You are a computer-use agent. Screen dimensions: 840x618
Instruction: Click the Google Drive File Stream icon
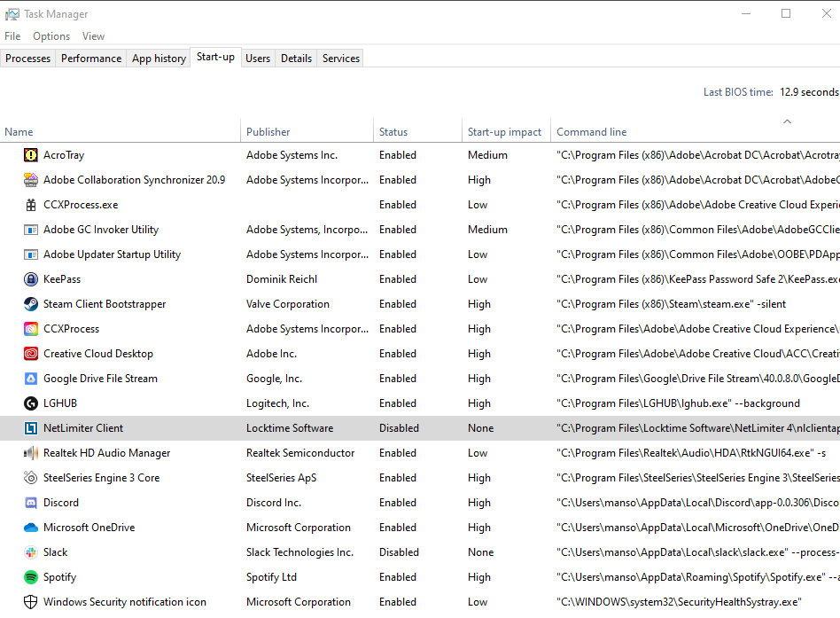31,379
